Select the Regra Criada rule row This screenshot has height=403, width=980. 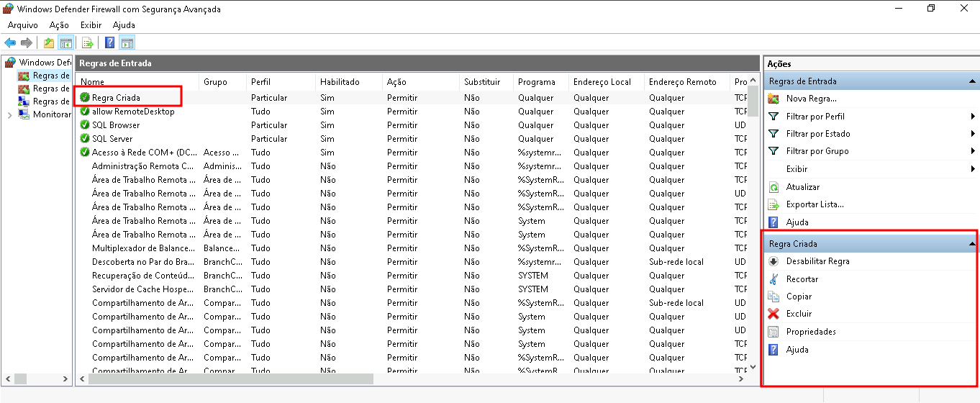[x=413, y=98]
